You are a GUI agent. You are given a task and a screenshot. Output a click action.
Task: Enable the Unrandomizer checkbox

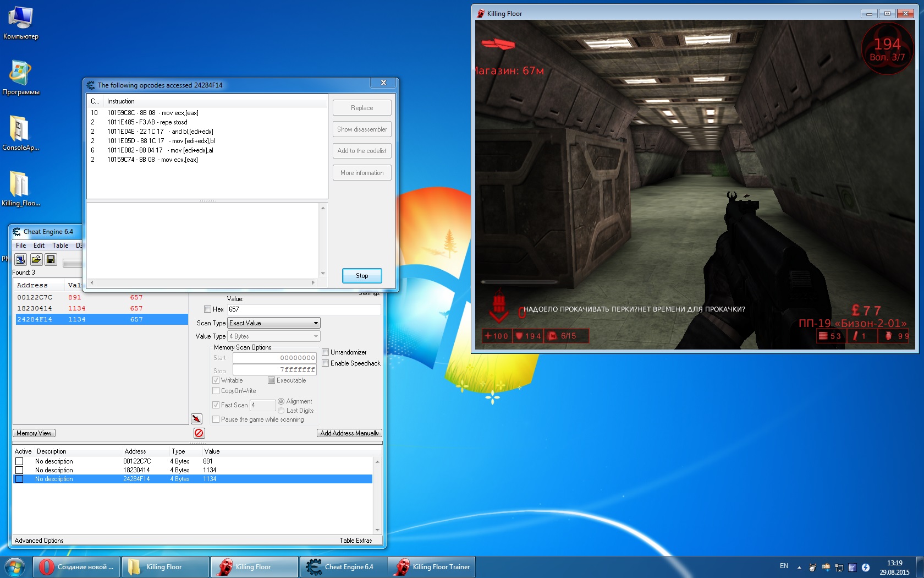tap(326, 352)
